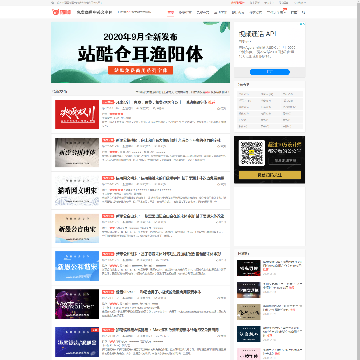Click the carousel dot indicator on the banner
The height and width of the screenshot is (360, 360).
(x=140, y=80)
